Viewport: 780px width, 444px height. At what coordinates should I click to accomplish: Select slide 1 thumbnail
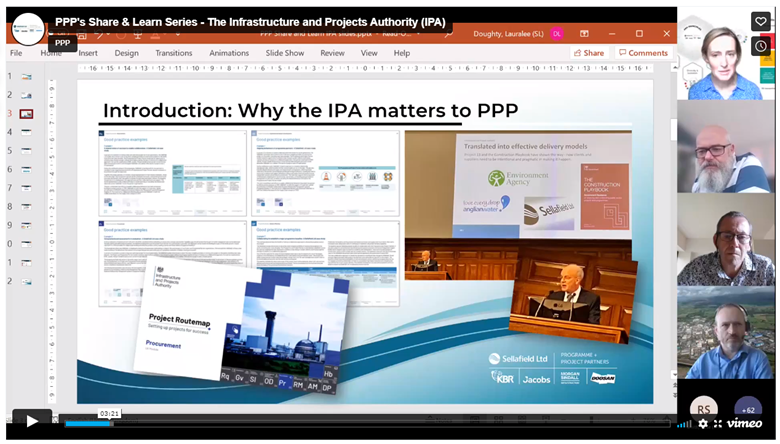pos(26,77)
